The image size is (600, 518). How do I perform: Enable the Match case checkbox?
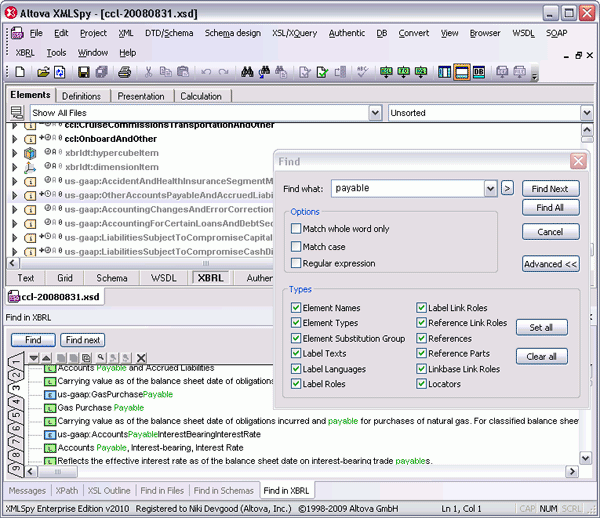pyautogui.click(x=296, y=247)
